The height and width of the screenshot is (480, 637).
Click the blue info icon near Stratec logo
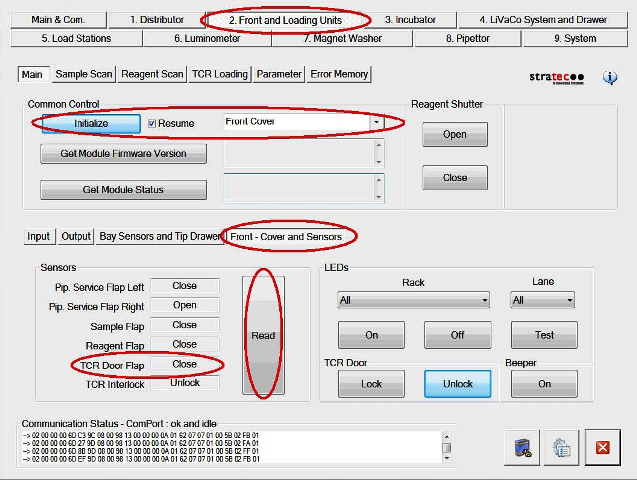[609, 77]
